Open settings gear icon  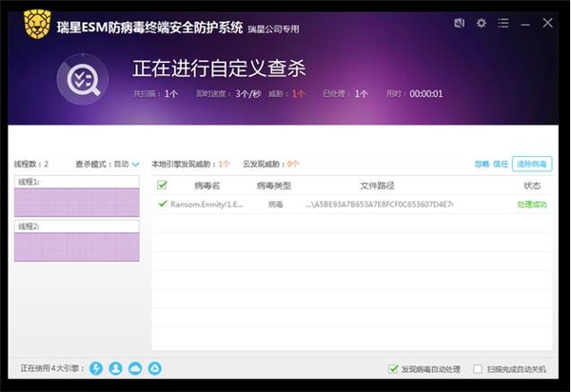[482, 23]
